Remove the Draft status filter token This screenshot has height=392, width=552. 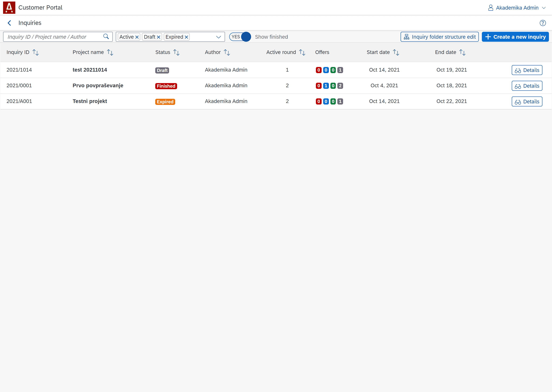[159, 37]
